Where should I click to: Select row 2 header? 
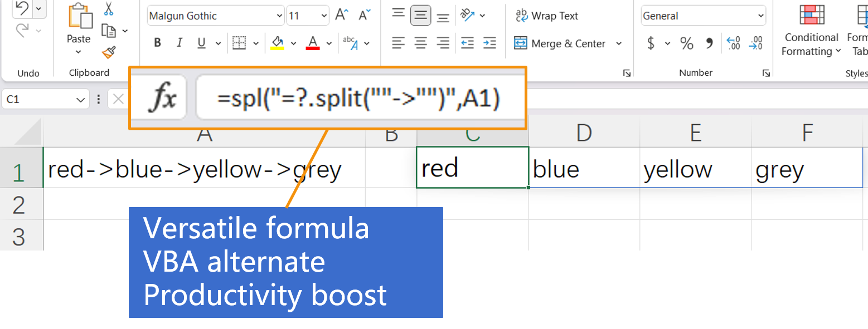point(21,204)
